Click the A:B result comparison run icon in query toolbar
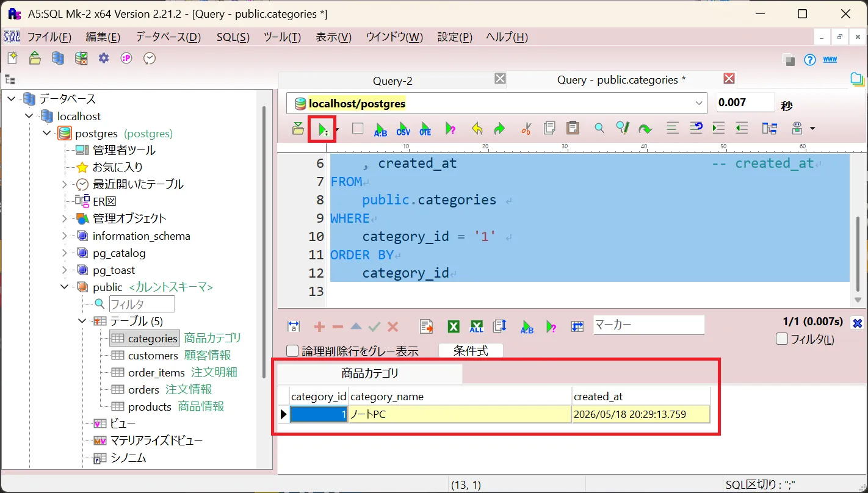 tap(381, 129)
